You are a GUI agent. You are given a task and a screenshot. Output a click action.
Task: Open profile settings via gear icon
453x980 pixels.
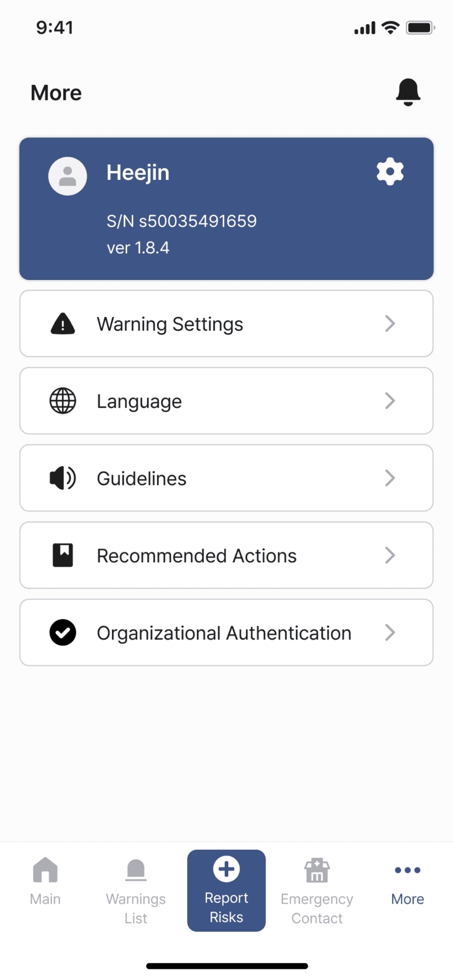click(x=390, y=171)
